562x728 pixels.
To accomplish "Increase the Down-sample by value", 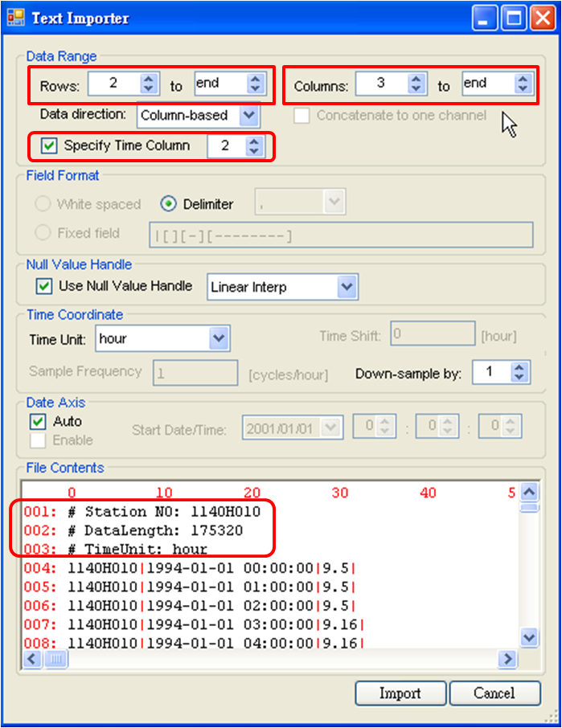I will pos(519,367).
